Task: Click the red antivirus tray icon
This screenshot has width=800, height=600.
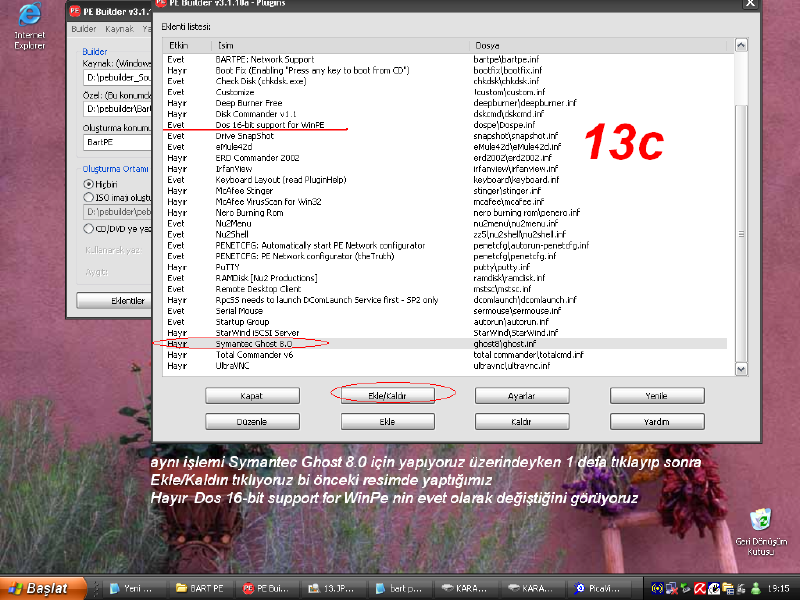Action: tap(699, 588)
